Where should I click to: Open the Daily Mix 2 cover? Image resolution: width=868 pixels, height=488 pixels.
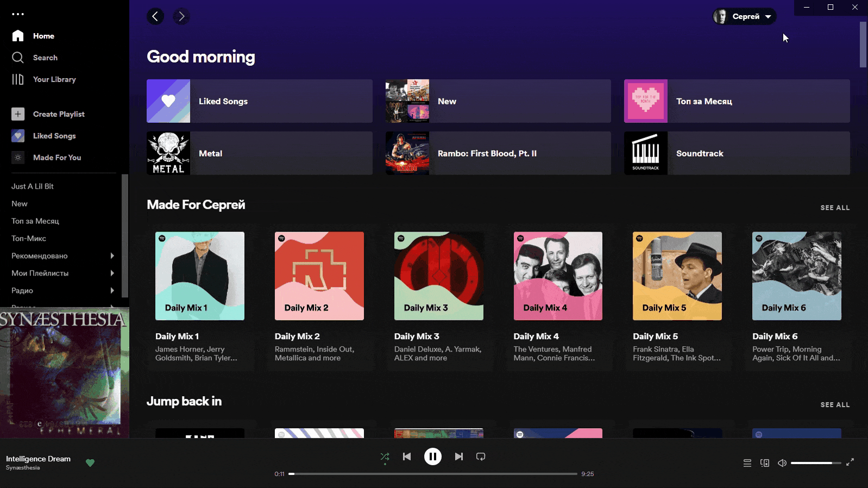click(x=319, y=276)
